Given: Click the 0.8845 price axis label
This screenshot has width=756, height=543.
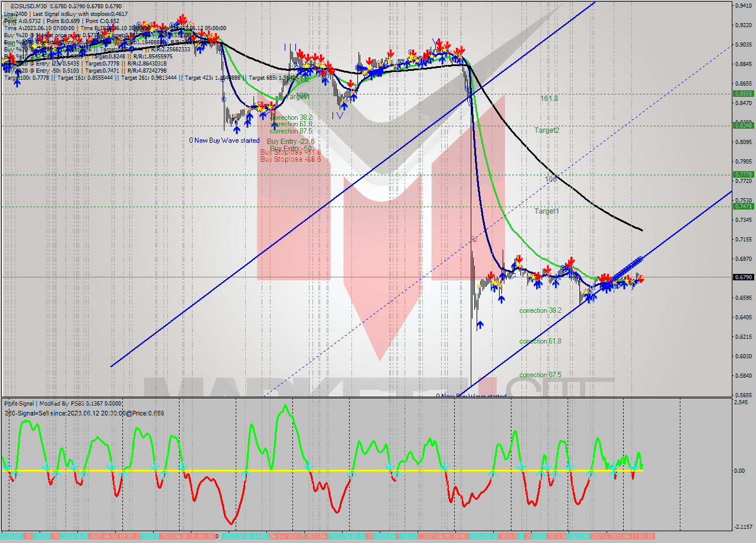Looking at the screenshot, I should coord(743,64).
